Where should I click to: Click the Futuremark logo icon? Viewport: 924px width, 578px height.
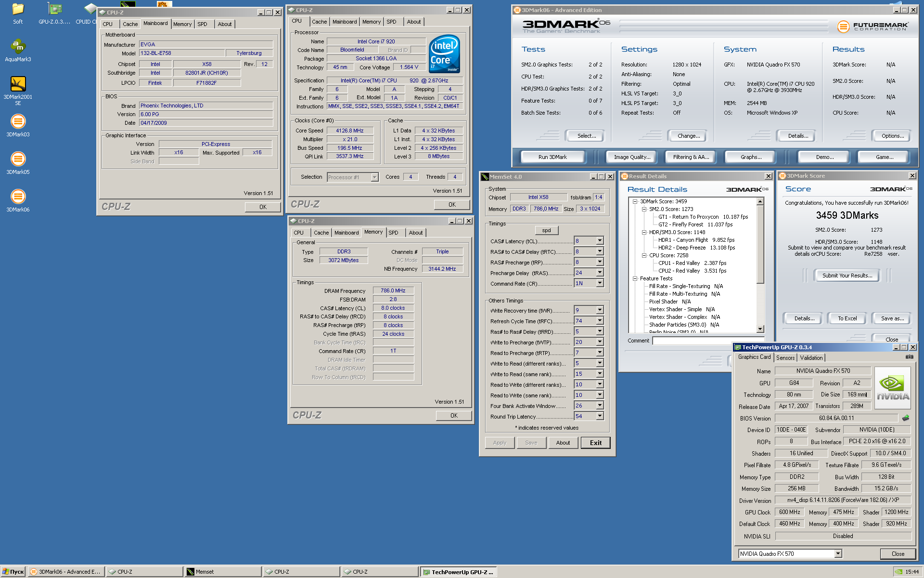(843, 27)
